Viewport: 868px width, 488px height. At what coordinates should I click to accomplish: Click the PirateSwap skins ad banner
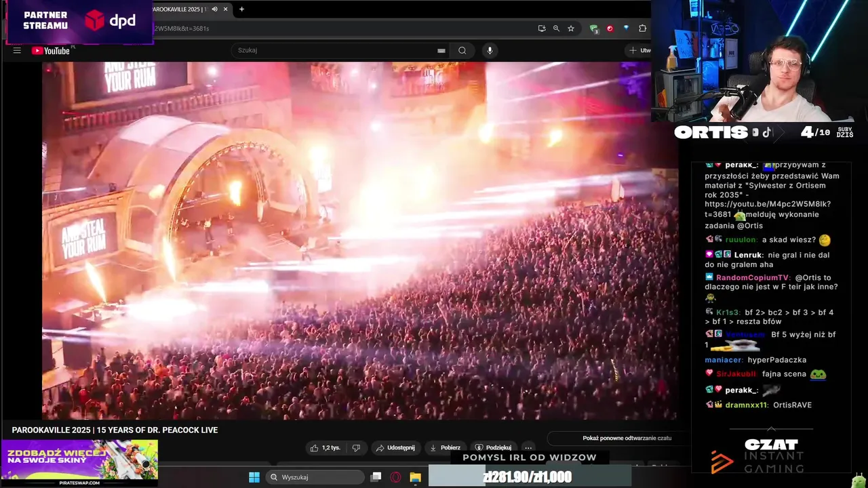tap(79, 463)
